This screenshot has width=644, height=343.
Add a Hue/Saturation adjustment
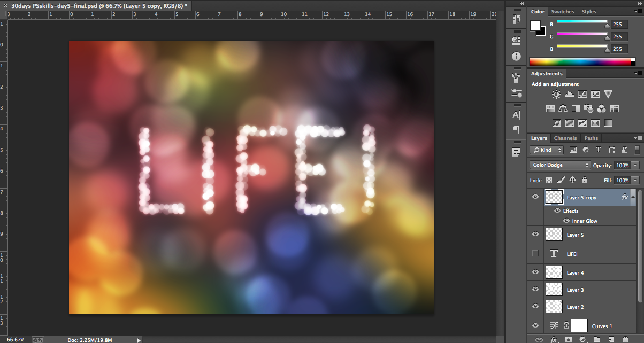[550, 109]
